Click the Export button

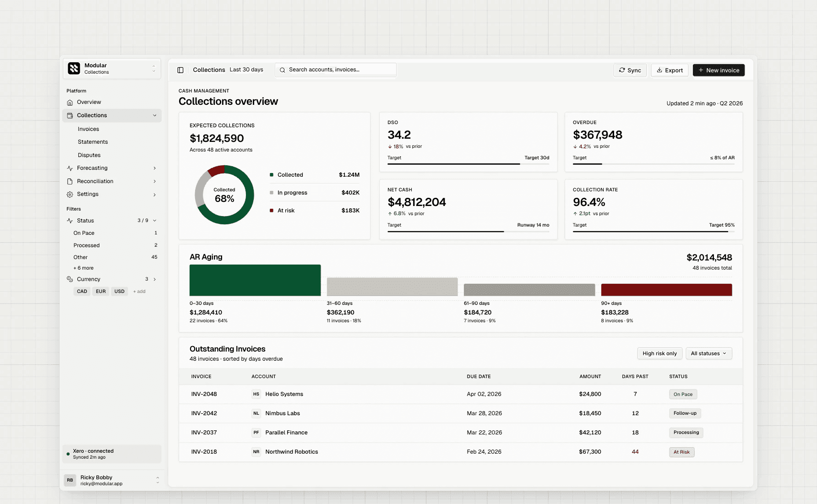coord(670,70)
